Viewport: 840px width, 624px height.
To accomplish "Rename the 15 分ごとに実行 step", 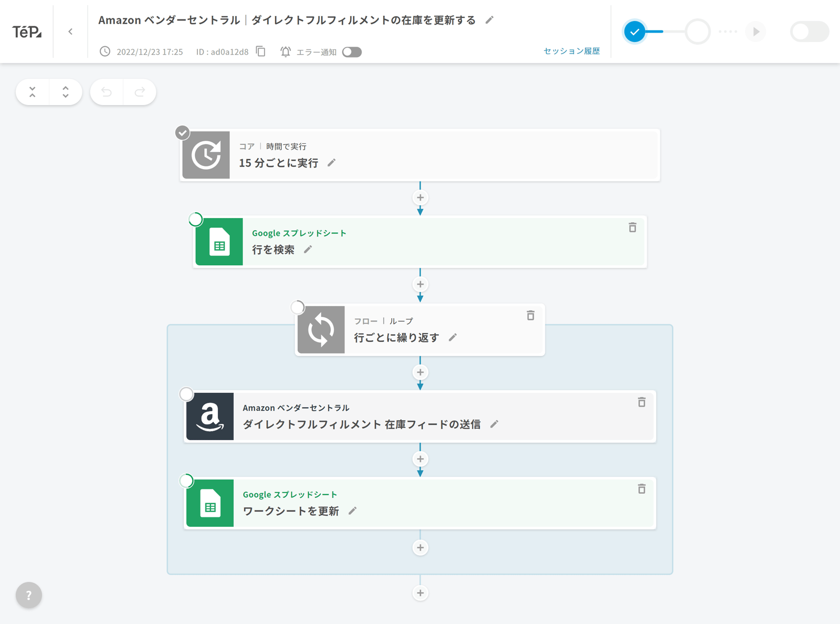I will (x=331, y=163).
